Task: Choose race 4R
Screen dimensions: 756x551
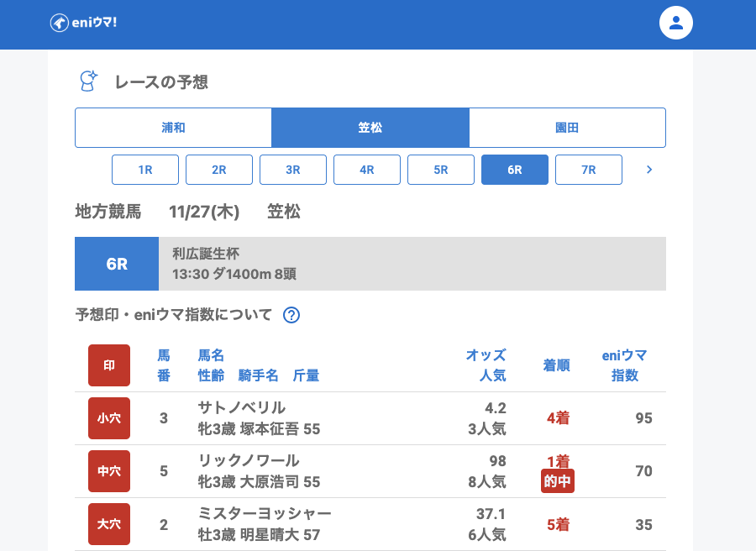Action: [x=367, y=170]
